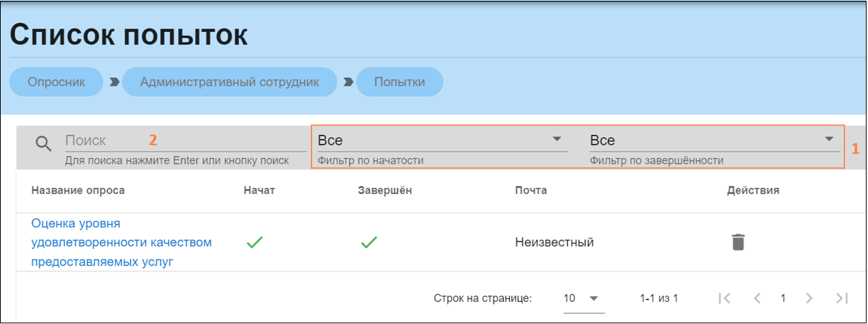This screenshot has height=324, width=868.
Task: Jump to the first page of results
Action: point(724,298)
